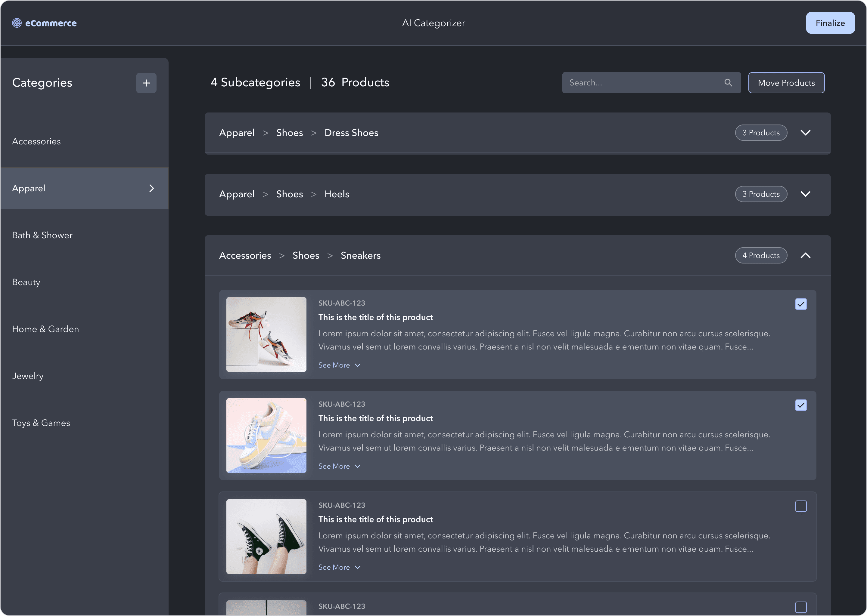Collapse the Sneakers subcategory chevron
This screenshot has height=616, width=867.
(805, 255)
